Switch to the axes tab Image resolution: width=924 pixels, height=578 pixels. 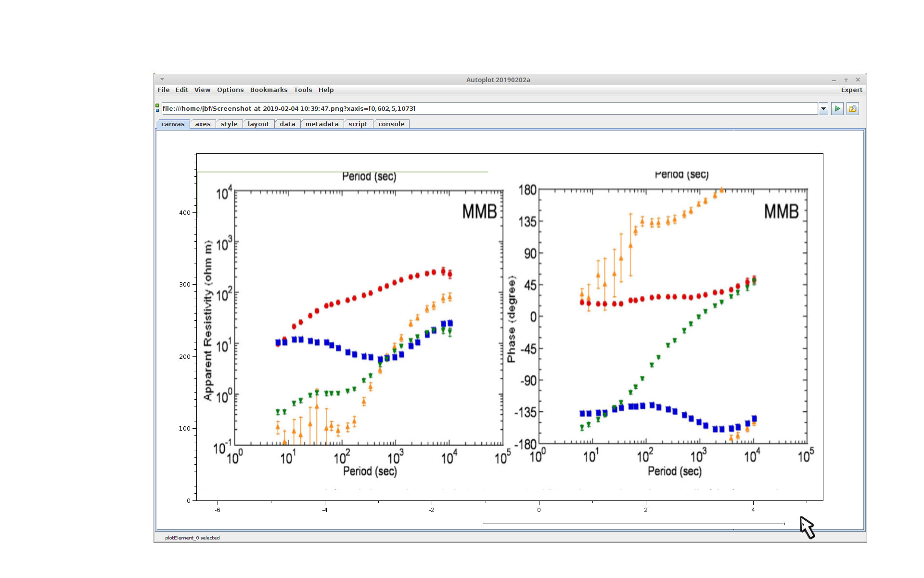(x=203, y=124)
